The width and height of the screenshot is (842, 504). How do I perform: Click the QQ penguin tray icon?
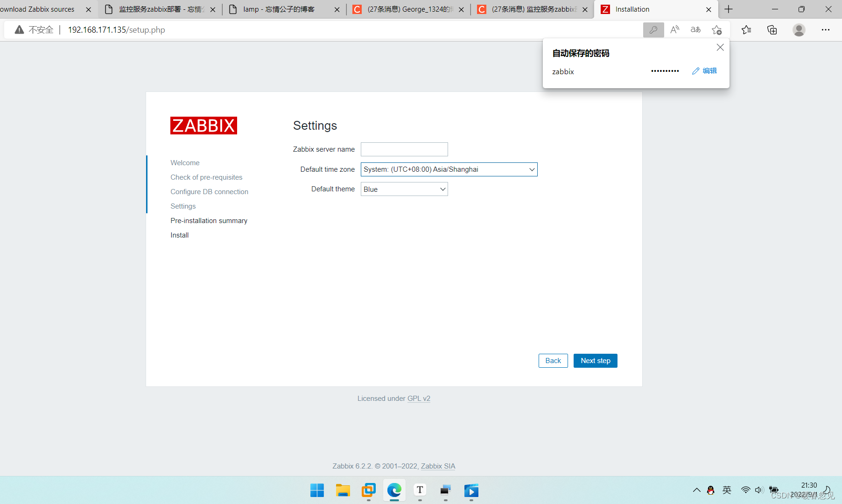[x=711, y=490]
